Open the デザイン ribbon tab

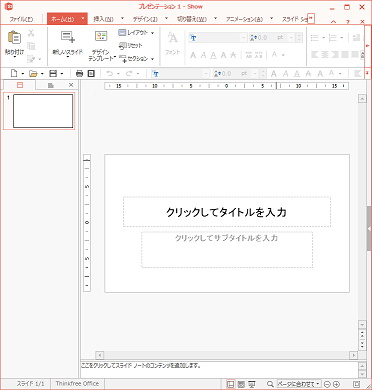tap(145, 19)
